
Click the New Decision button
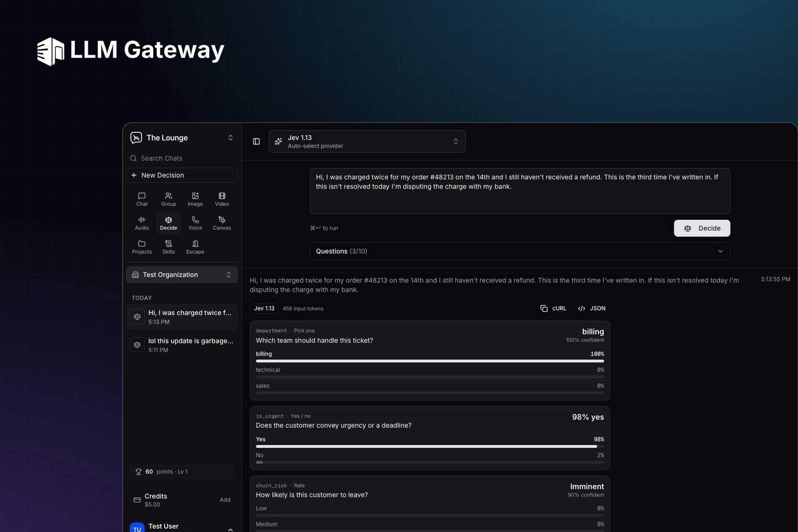pyautogui.click(x=182, y=175)
